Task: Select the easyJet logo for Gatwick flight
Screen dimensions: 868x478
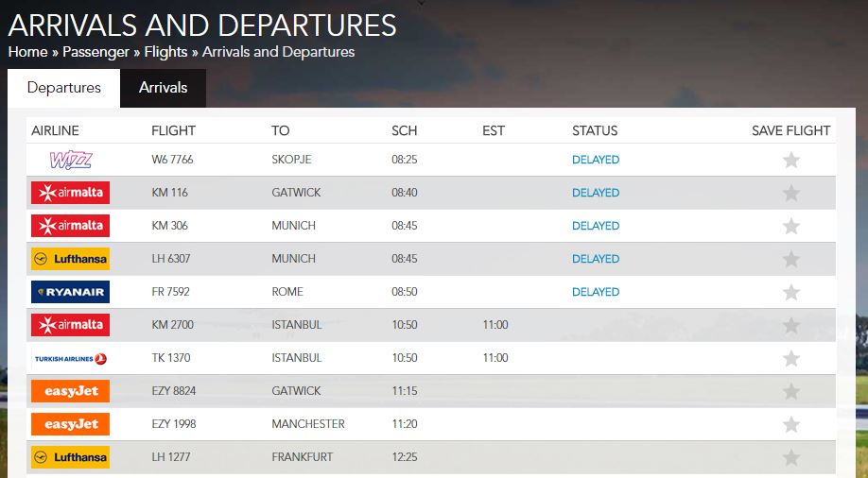Action: pyautogui.click(x=70, y=391)
